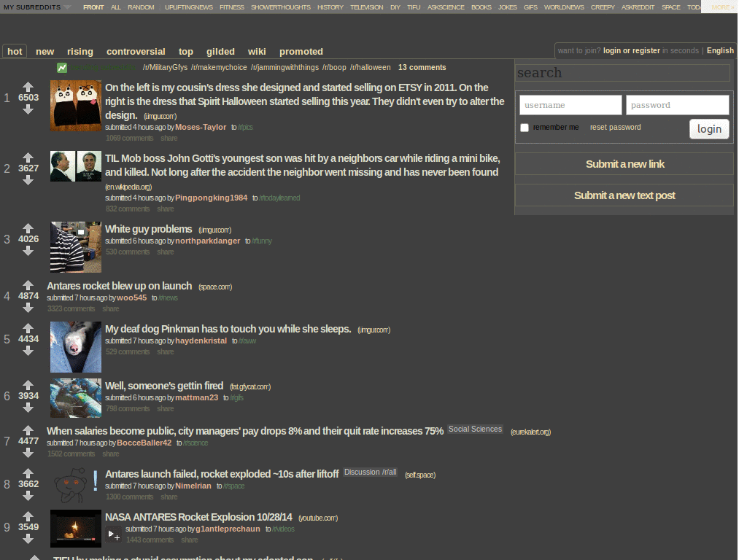Open the My Subreddits dropdown
The width and height of the screenshot is (747, 560).
(36, 7)
